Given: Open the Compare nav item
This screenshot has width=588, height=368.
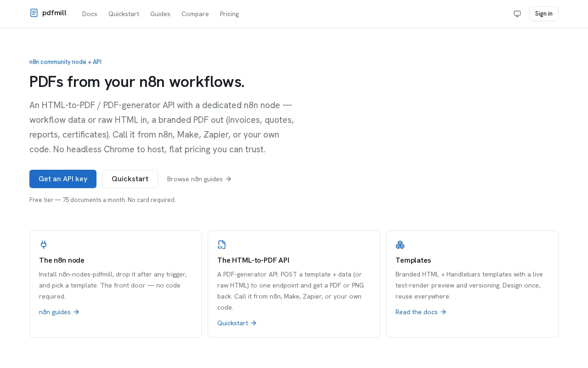Looking at the screenshot, I should click(195, 14).
